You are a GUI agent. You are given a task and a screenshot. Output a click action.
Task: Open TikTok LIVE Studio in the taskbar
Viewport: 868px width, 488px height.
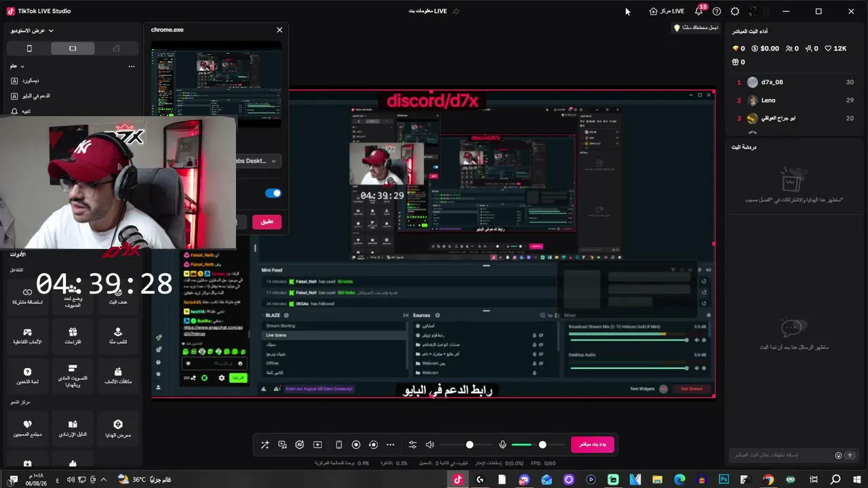point(458,479)
